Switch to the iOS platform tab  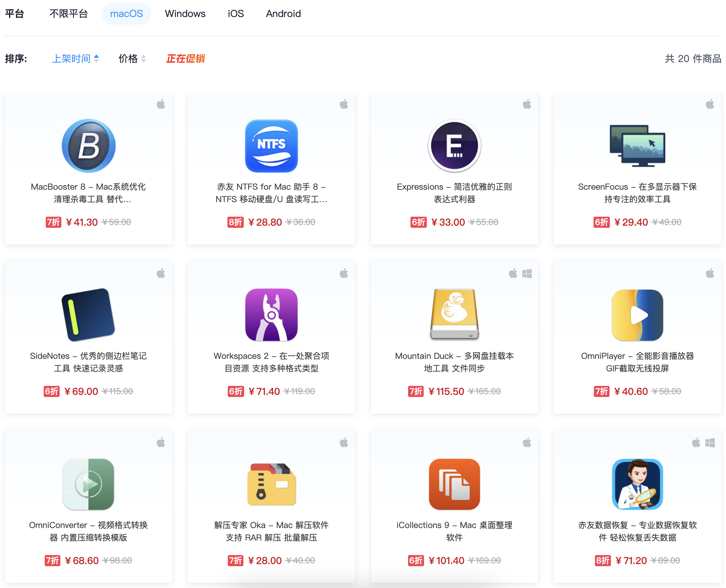235,14
